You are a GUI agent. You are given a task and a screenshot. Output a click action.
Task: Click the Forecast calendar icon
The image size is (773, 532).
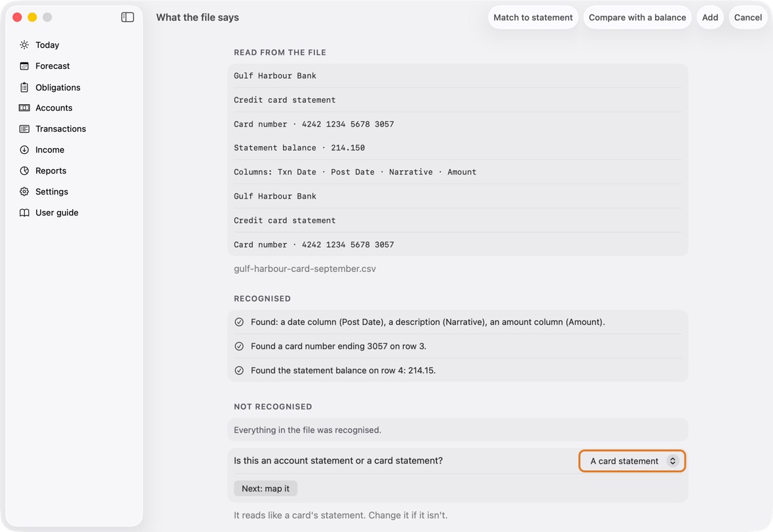click(24, 66)
